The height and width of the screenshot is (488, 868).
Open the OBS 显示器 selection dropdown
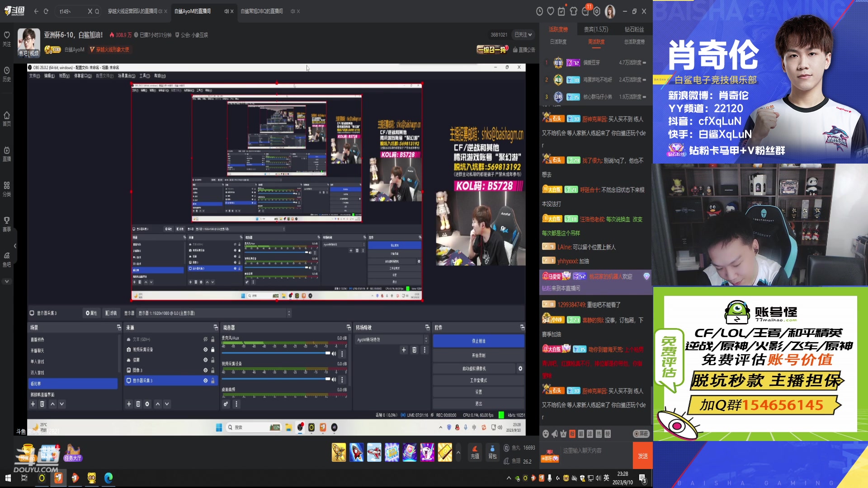214,313
